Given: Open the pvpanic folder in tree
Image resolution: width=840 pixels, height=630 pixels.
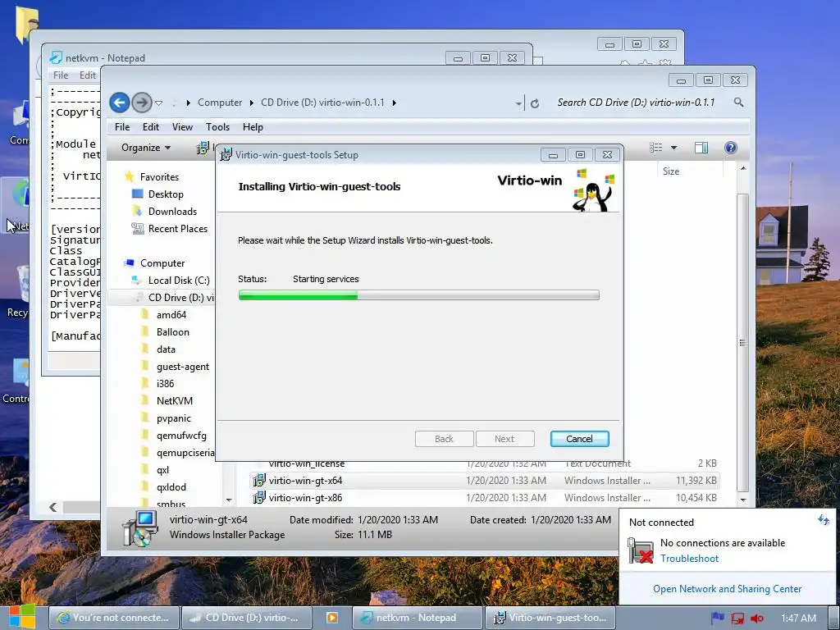Looking at the screenshot, I should tap(174, 418).
